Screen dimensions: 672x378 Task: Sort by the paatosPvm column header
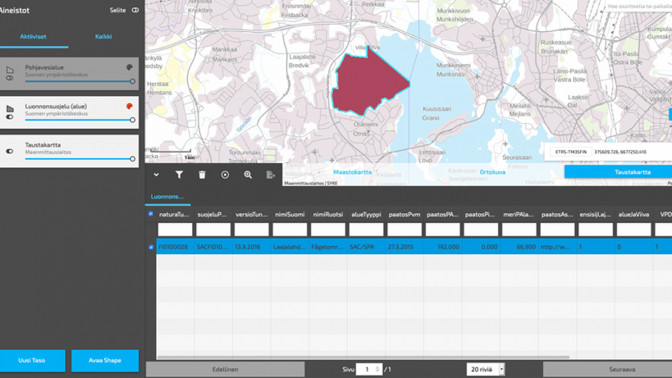(404, 214)
